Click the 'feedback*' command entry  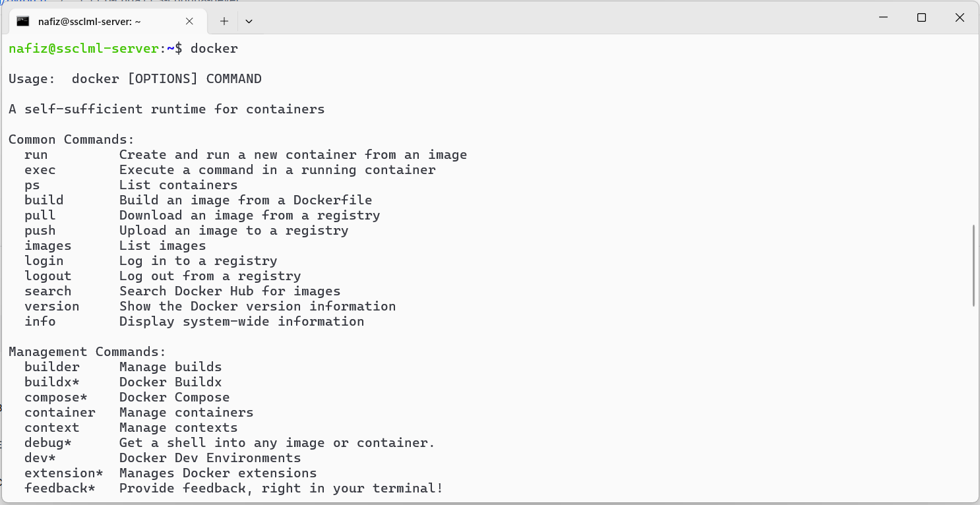coord(60,489)
